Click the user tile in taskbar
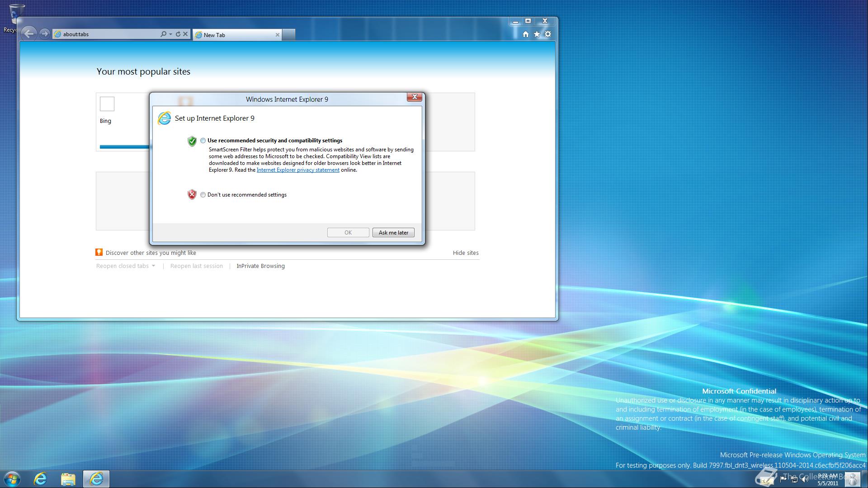The height and width of the screenshot is (488, 868). tap(853, 479)
